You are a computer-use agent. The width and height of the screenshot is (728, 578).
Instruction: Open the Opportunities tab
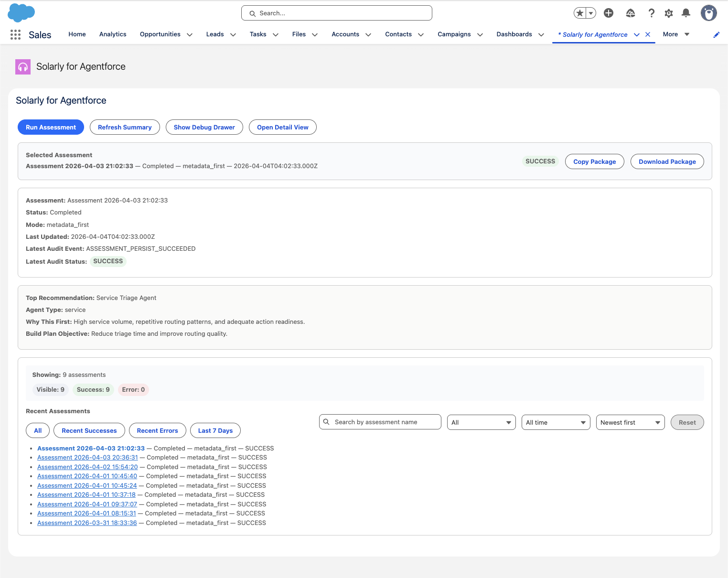[x=160, y=34]
